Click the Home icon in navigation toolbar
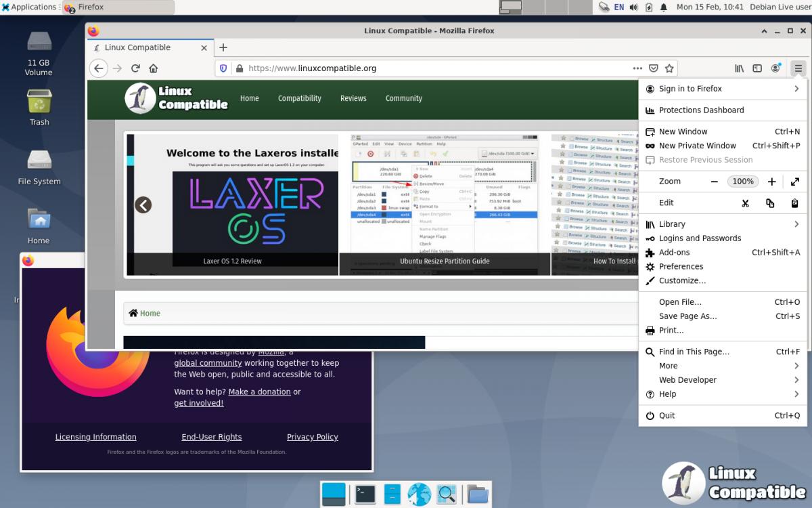Image resolution: width=812 pixels, height=508 pixels. (x=154, y=68)
